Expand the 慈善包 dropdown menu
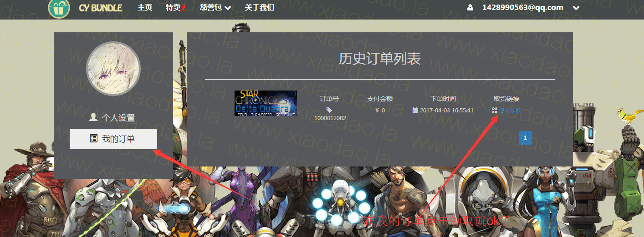 pos(215,7)
